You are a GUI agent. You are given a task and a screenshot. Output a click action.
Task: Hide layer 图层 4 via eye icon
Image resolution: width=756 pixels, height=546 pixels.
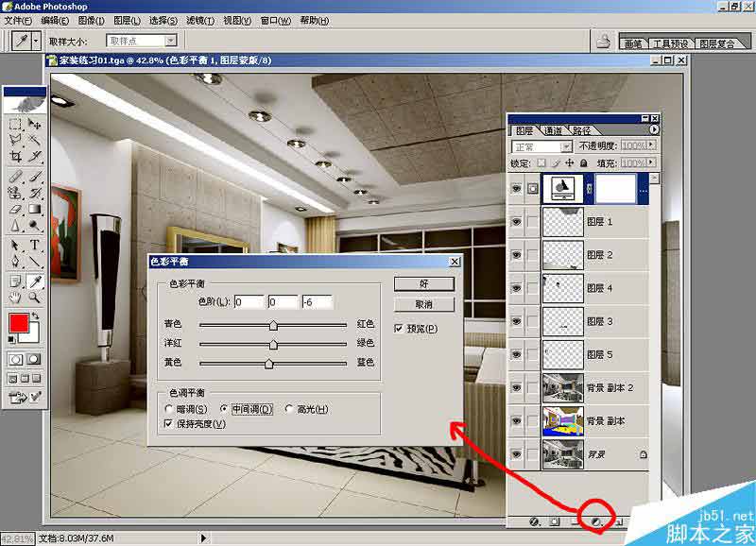pos(516,288)
